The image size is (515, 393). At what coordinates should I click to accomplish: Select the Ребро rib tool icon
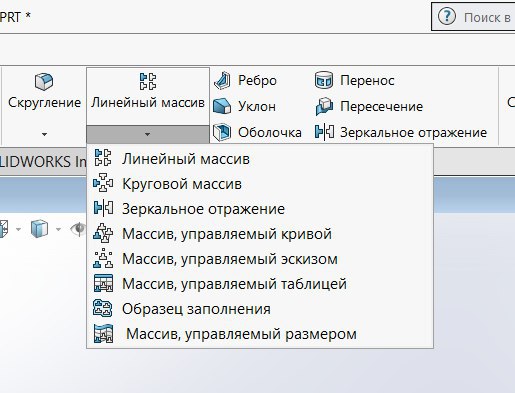[x=222, y=81]
